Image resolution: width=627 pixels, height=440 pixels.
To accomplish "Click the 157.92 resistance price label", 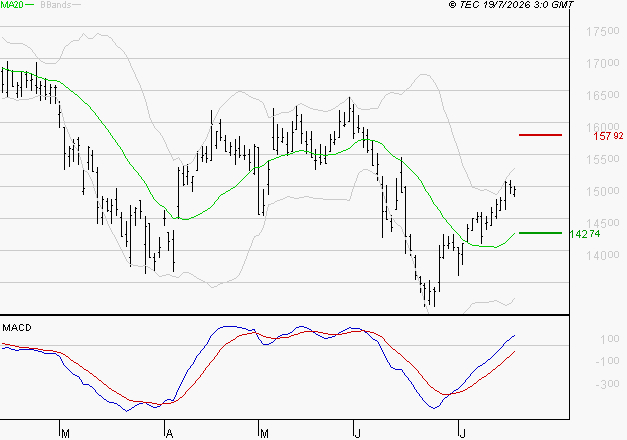I will (x=608, y=136).
